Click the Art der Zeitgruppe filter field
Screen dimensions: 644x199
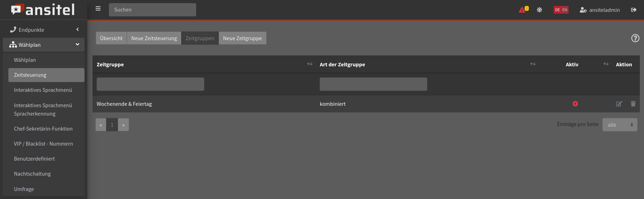point(373,84)
